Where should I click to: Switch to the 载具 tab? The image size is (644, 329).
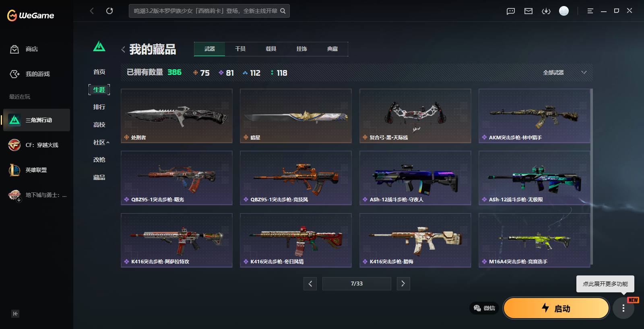(271, 49)
